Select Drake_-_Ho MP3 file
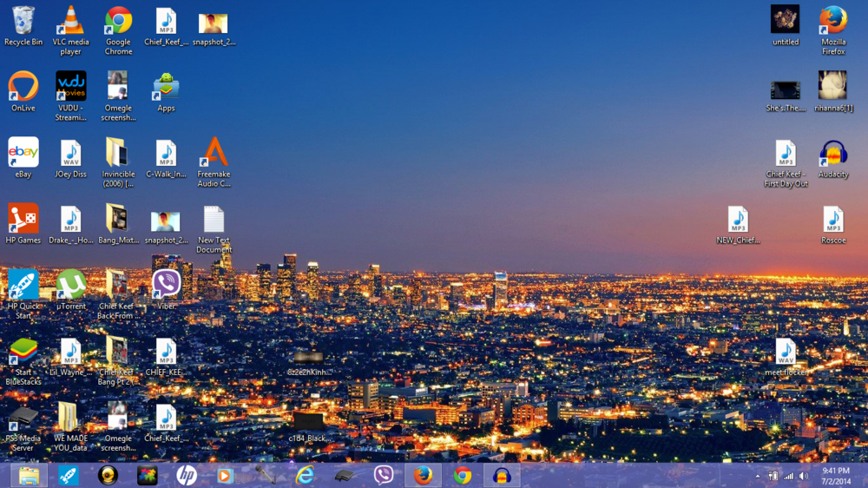The image size is (868, 488). 71,224
